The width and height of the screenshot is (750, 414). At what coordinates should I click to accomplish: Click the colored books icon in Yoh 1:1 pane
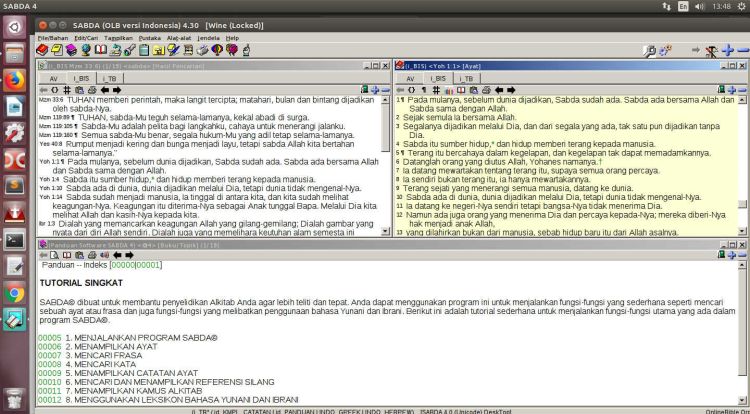449,90
